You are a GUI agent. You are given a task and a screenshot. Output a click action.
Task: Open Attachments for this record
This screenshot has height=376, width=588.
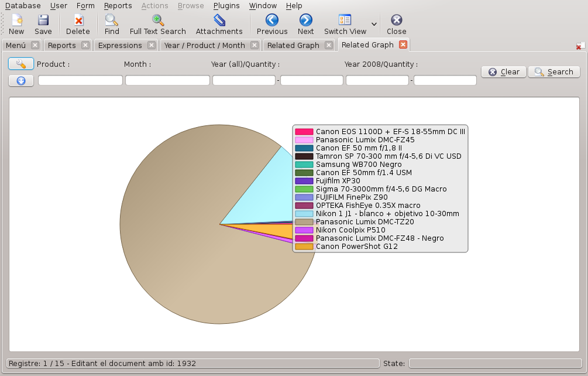[x=219, y=25]
